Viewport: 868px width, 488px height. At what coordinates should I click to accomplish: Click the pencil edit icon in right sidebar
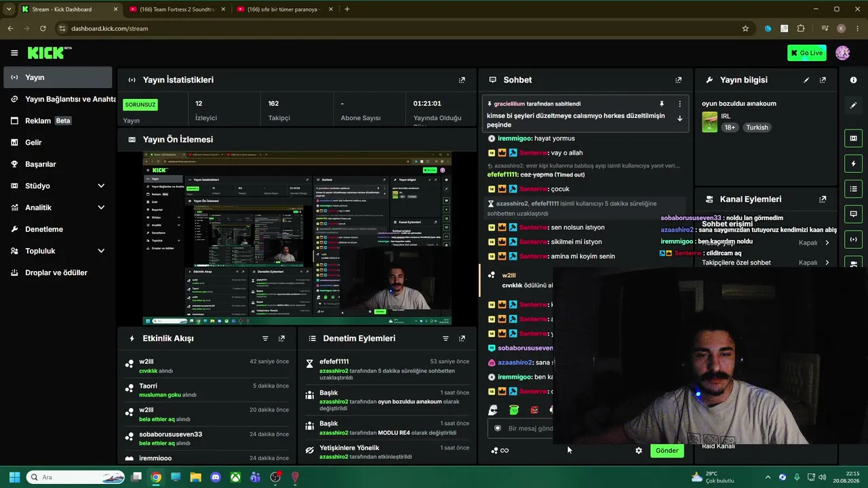(853, 106)
